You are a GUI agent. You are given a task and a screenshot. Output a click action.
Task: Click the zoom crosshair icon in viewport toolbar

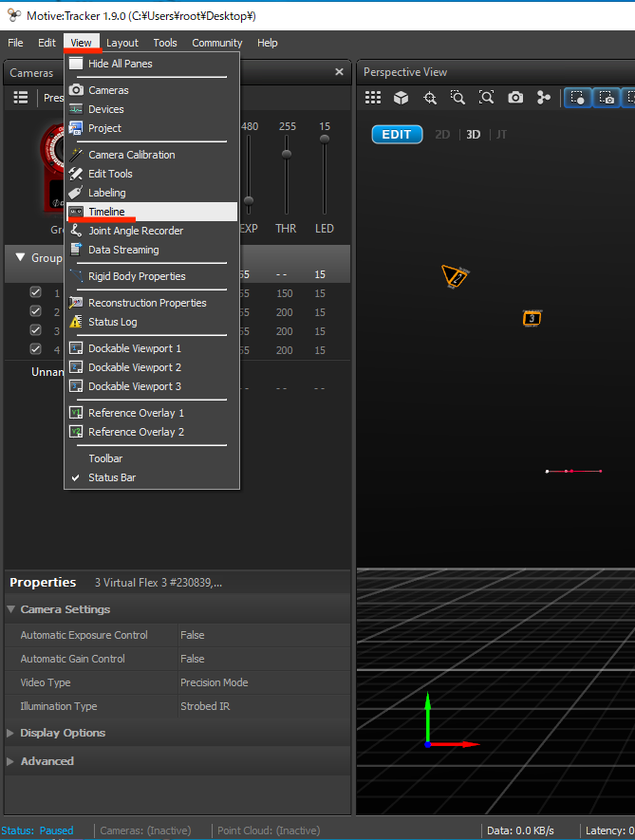point(430,98)
